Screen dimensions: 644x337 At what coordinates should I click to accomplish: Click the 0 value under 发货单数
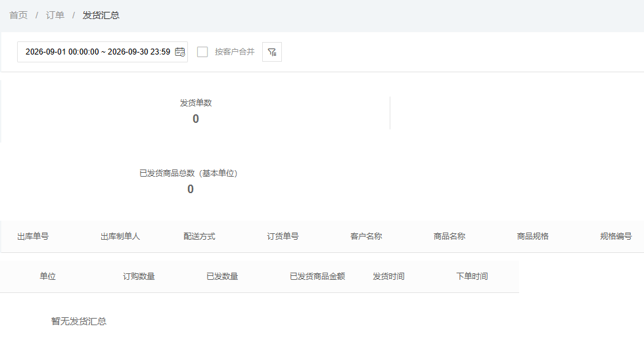196,119
